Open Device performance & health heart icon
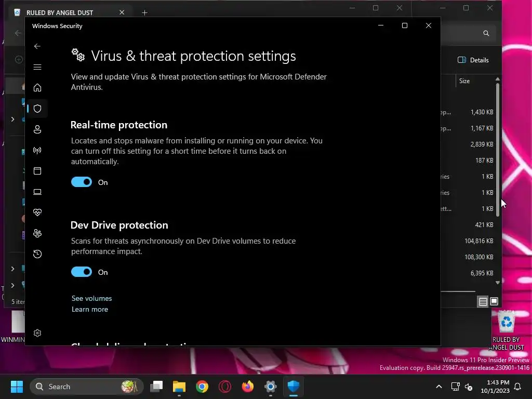Viewport: 532px width, 399px height. [x=37, y=212]
